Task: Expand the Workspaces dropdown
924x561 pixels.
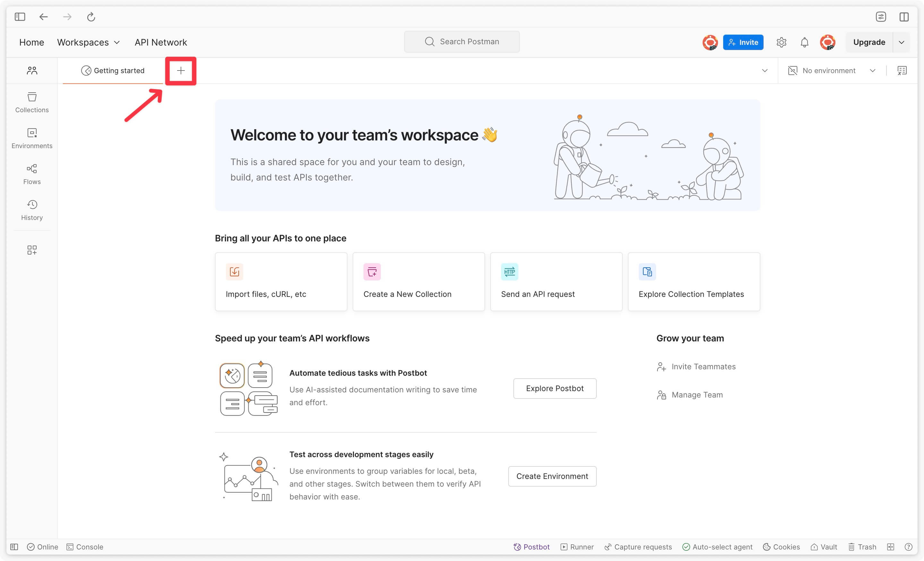Action: coord(89,42)
